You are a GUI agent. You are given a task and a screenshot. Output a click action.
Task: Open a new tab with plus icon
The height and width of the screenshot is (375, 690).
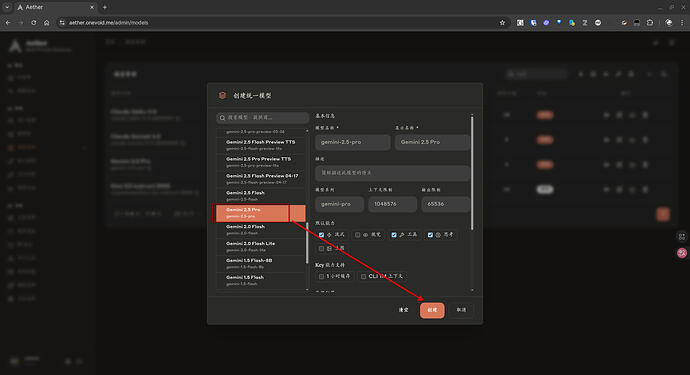tap(105, 7)
